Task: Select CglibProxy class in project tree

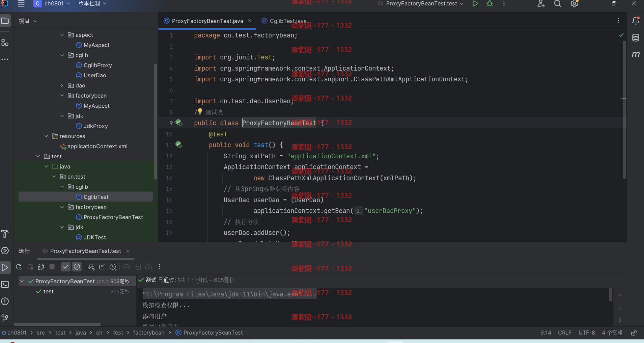Action: tap(94, 65)
